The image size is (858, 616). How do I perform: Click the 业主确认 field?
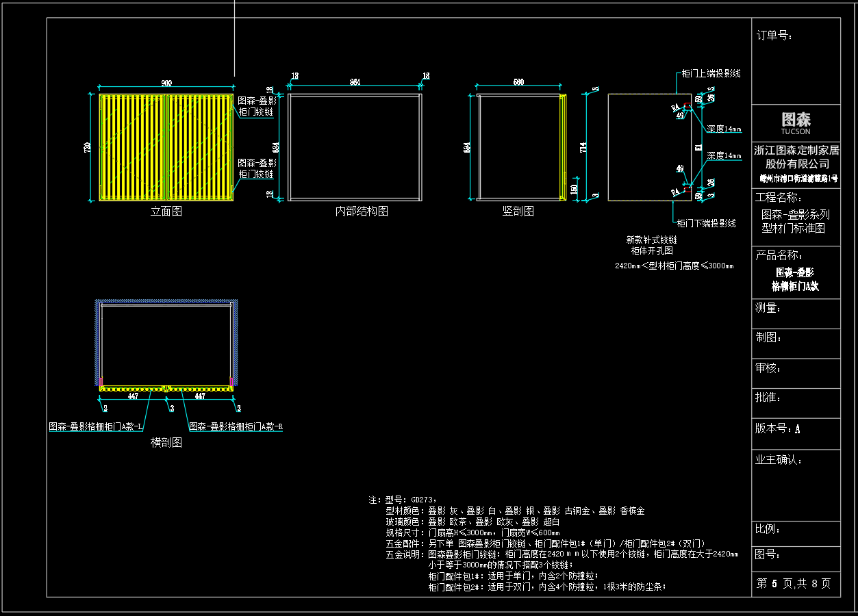pyautogui.click(x=796, y=485)
